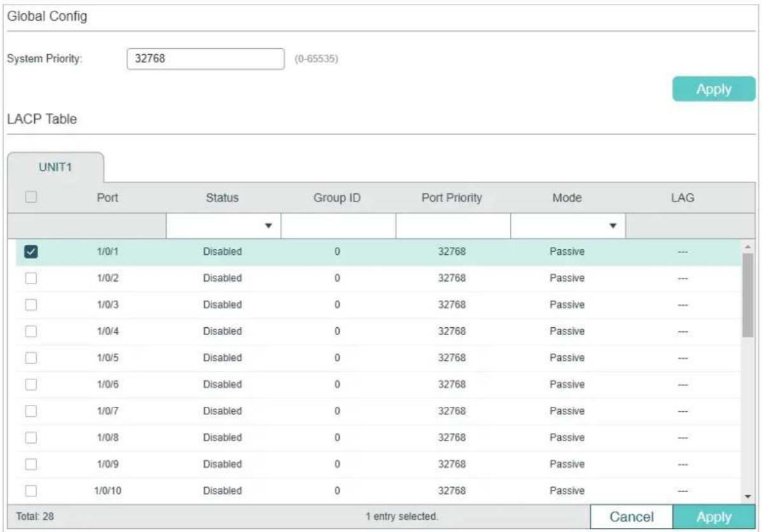This screenshot has height=532, width=762.
Task: Focus the Port Priority filter field
Action: click(x=453, y=226)
